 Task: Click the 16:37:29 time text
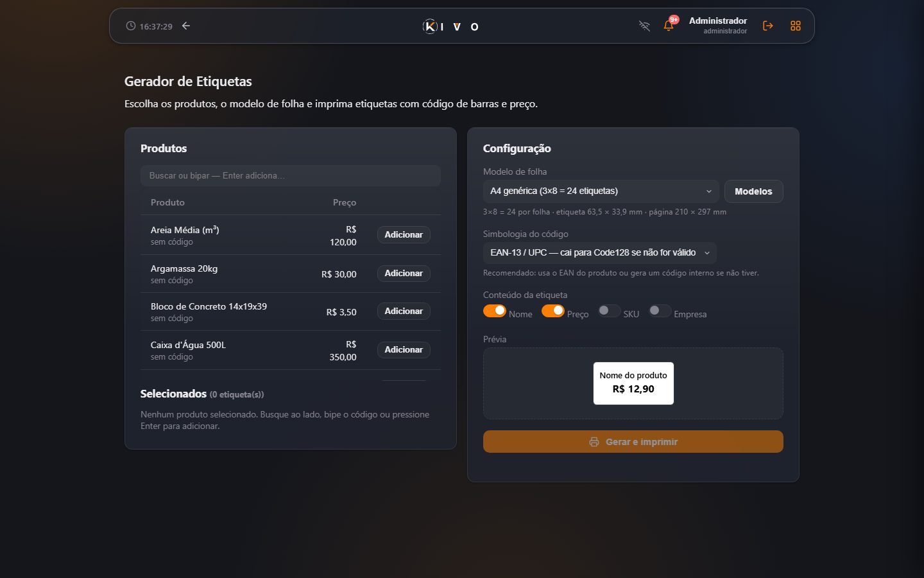pos(156,26)
